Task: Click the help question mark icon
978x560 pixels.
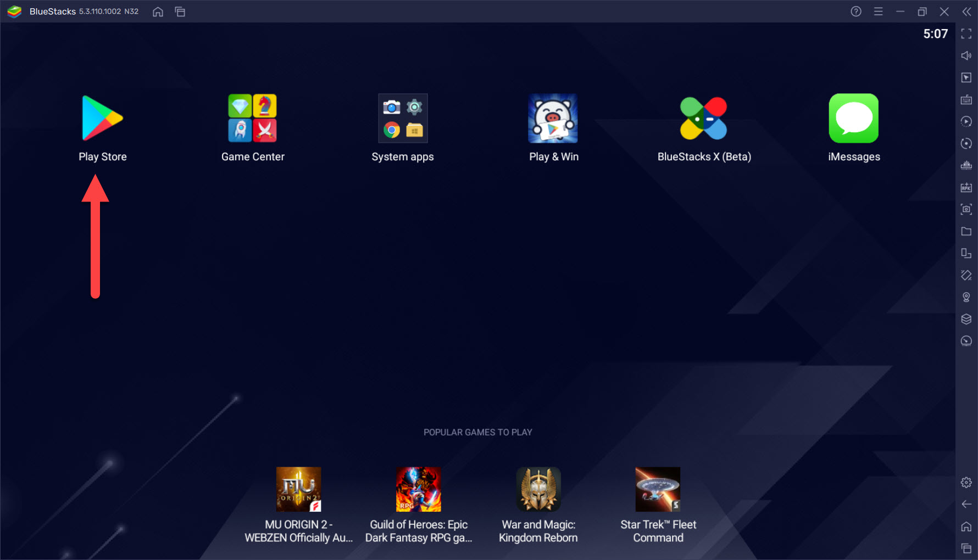Action: (856, 12)
